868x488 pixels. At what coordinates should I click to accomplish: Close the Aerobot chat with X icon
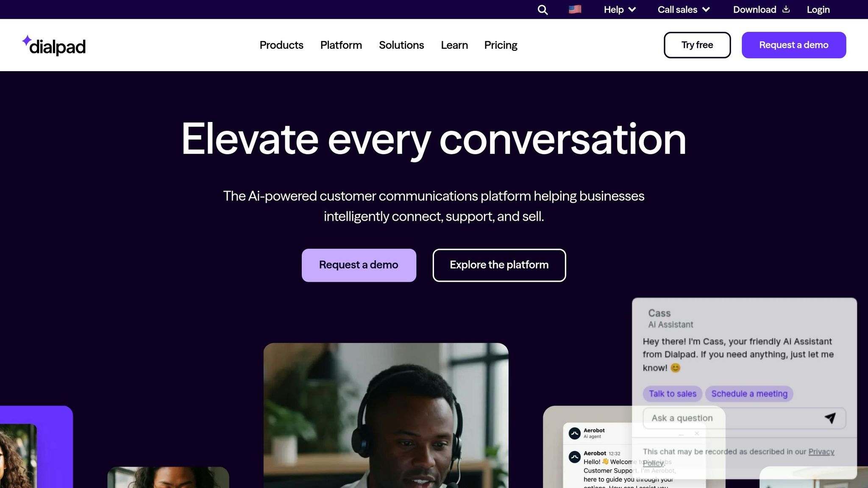tap(697, 433)
